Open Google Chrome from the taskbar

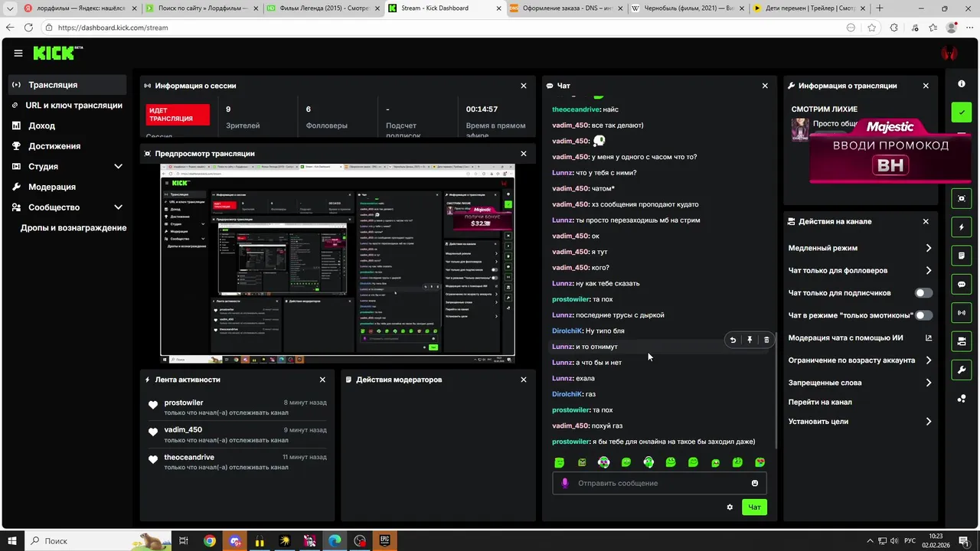click(x=209, y=541)
